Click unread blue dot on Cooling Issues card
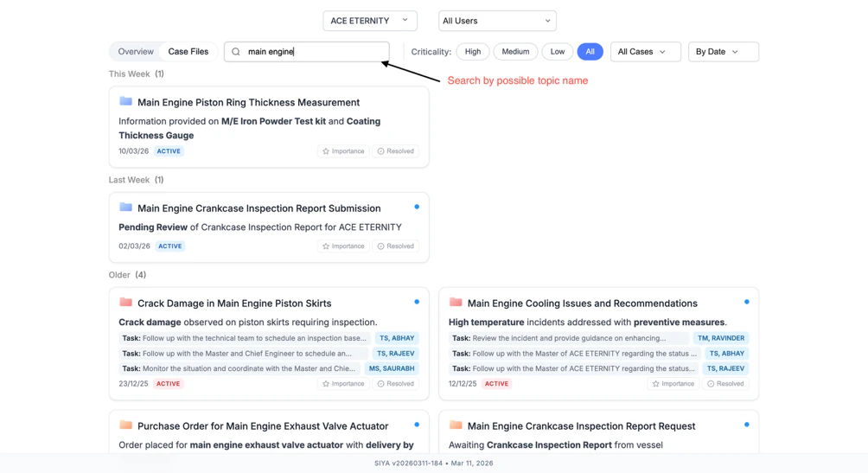 [x=747, y=302]
